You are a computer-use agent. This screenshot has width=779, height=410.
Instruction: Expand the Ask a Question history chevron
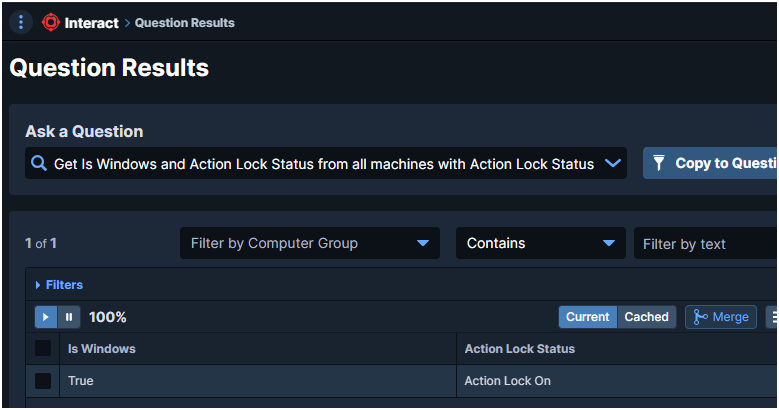click(613, 164)
